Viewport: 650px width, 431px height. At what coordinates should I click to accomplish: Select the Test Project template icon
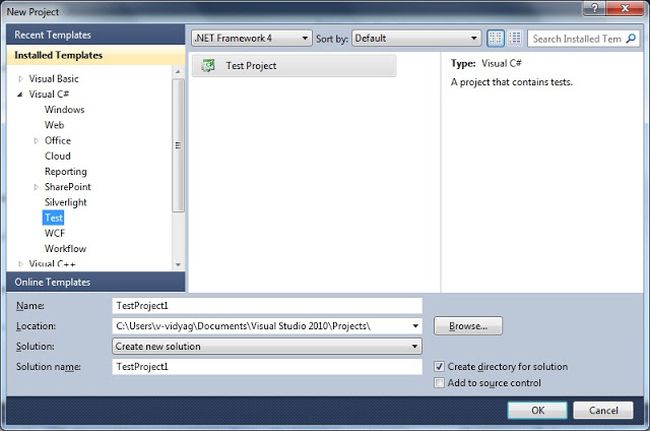point(208,65)
